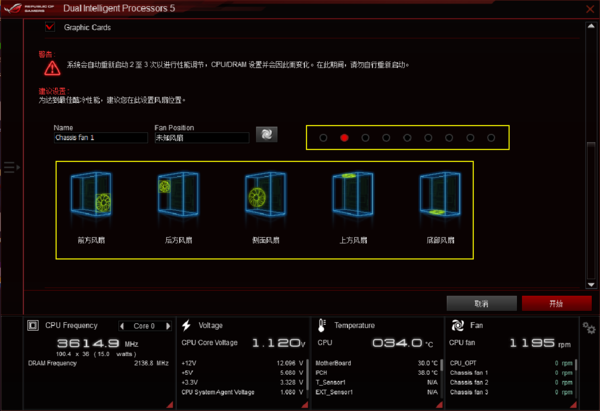Click the EXT_Sensor1 row
The image size is (600, 411).
point(377,392)
